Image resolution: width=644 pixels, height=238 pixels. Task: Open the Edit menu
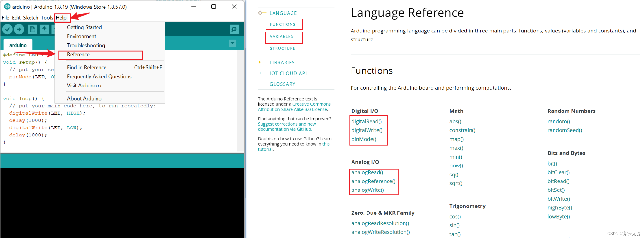[x=16, y=17]
